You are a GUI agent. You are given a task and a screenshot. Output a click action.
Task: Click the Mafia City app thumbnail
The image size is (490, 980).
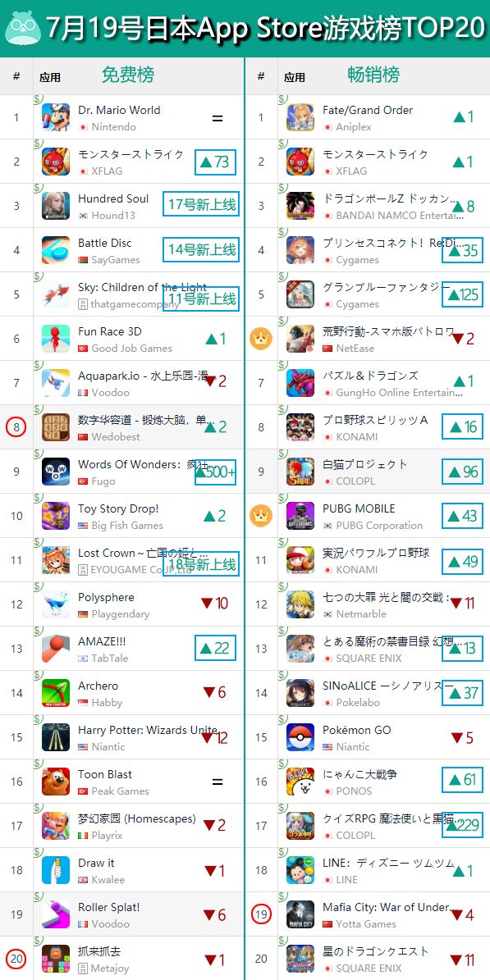click(x=300, y=914)
